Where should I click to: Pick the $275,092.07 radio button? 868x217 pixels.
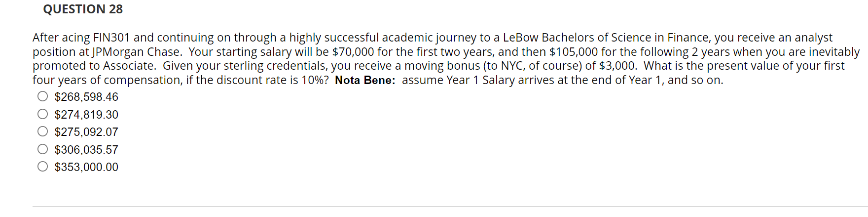(x=43, y=131)
